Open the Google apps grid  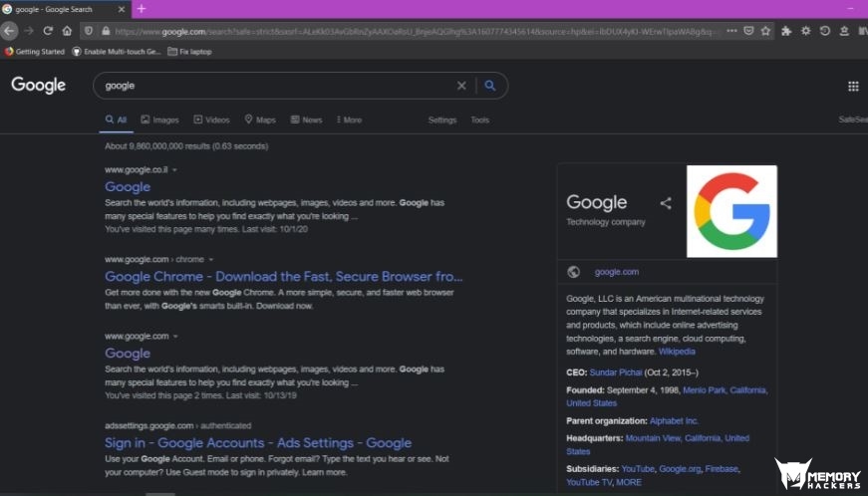853,87
